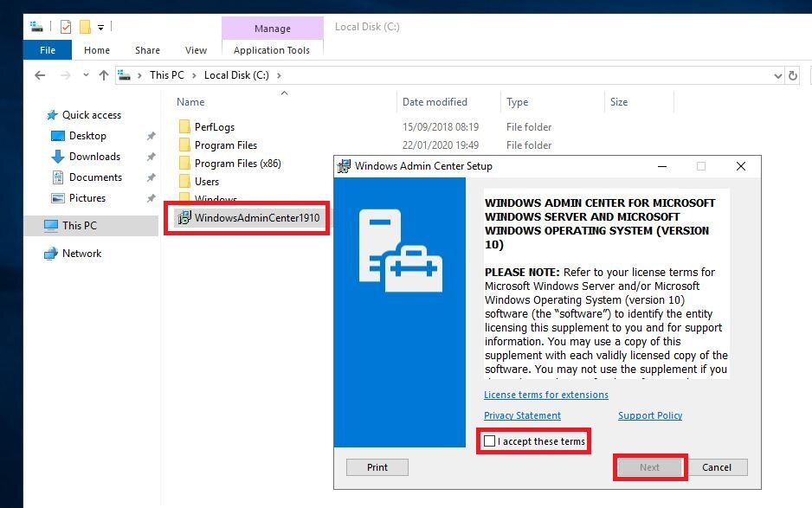Open the File menu in Explorer
Image resolution: width=812 pixels, height=508 pixels.
(x=48, y=50)
